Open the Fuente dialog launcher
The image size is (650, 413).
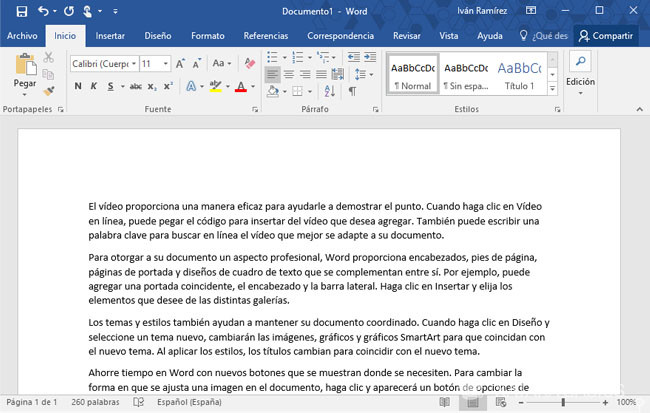255,109
